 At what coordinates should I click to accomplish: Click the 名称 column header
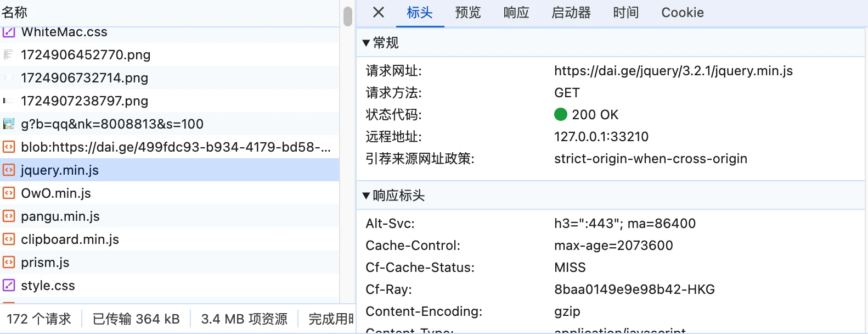tap(15, 12)
